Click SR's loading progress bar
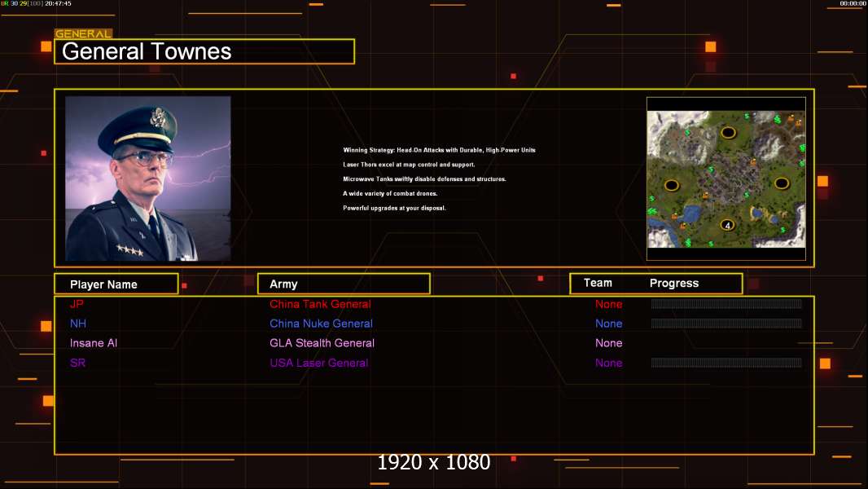868x489 pixels. [x=726, y=363]
